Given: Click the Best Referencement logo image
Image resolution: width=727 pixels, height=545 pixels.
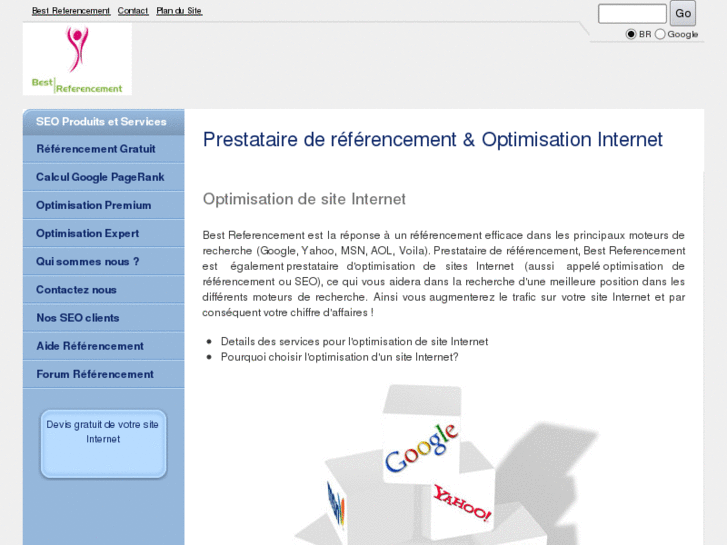Looking at the screenshot, I should [77, 59].
